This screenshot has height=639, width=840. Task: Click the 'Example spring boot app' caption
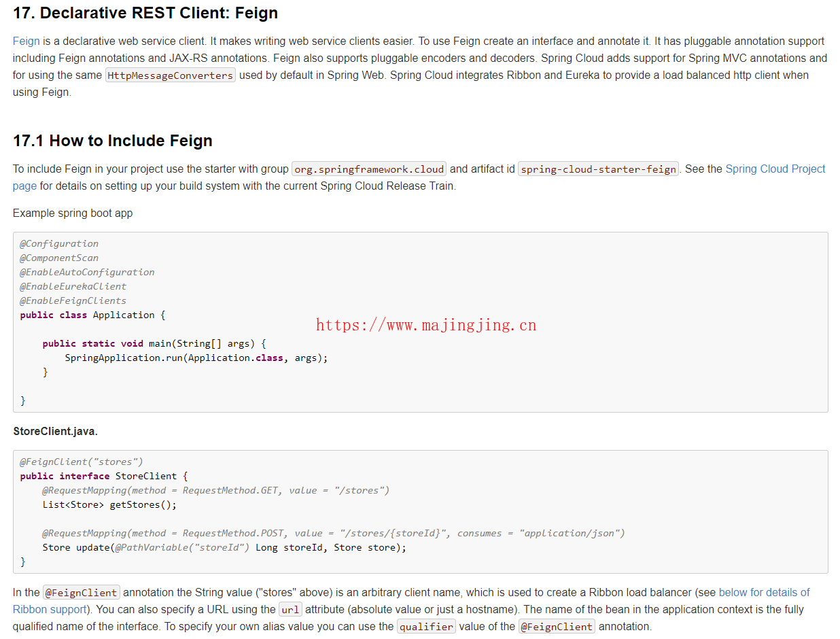pyautogui.click(x=73, y=213)
